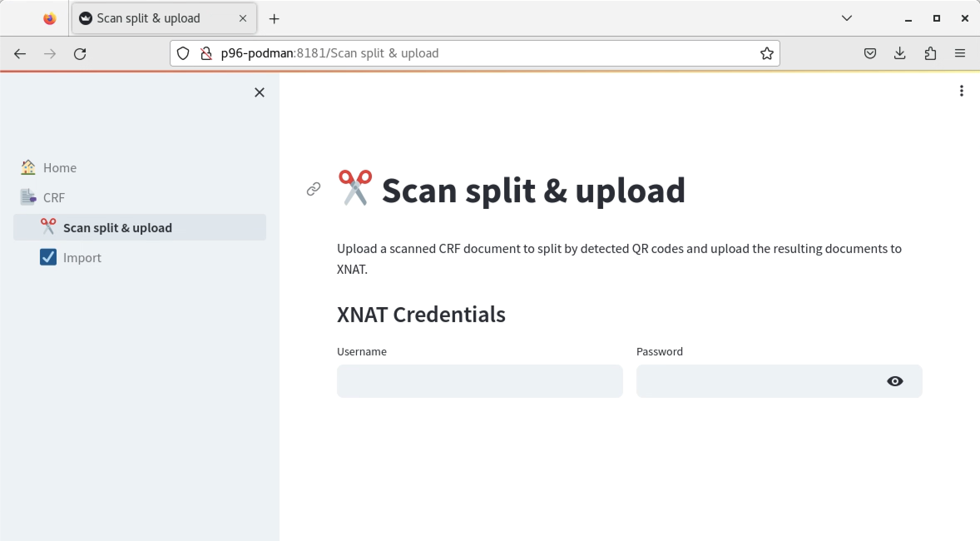The image size is (980, 541).
Task: Open the Firefox downloads icon
Action: click(900, 53)
